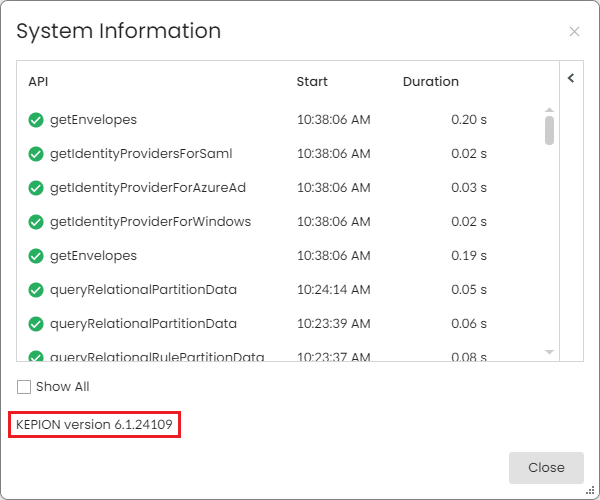The height and width of the screenshot is (500, 600).
Task: Click the scrollbar thumb in the API list
Action: [549, 130]
